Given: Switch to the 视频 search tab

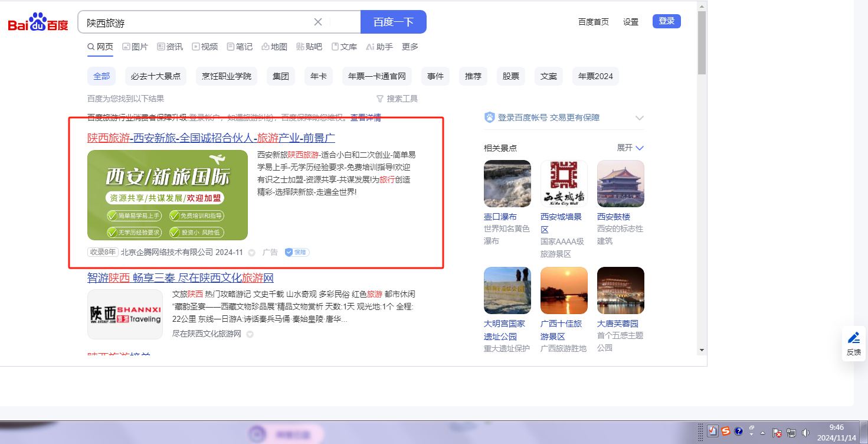Looking at the screenshot, I should coord(205,47).
